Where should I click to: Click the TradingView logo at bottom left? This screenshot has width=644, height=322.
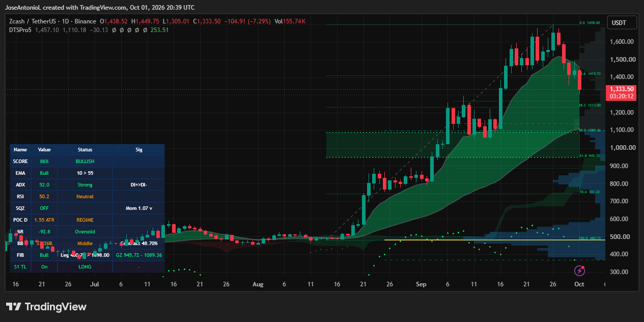tap(46, 307)
